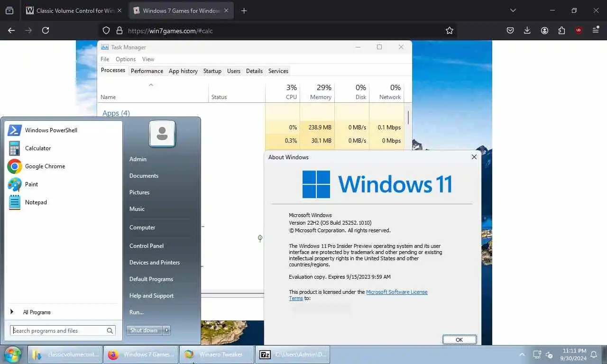Switch to 7-Zip taskbar window

293,355
